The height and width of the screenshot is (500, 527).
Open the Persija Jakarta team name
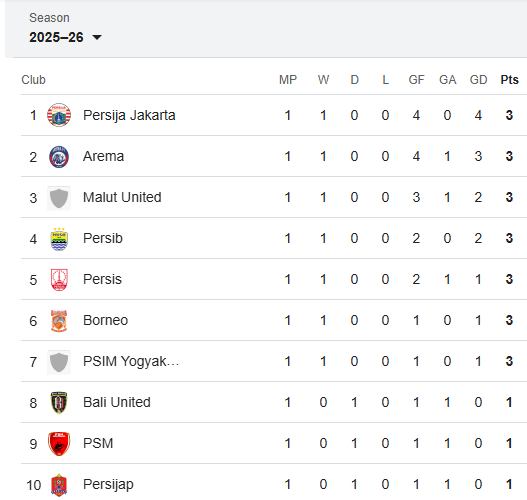coord(129,115)
